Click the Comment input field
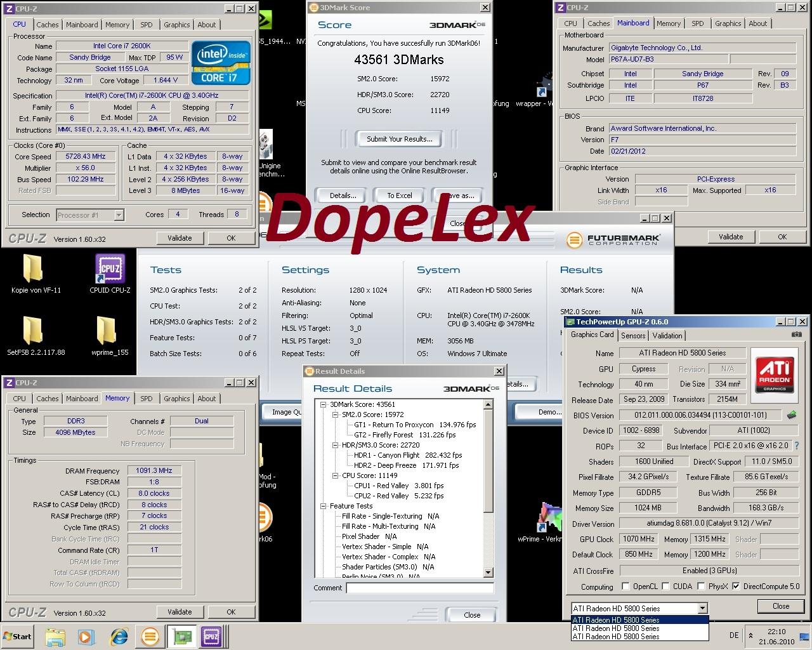The height and width of the screenshot is (650, 812). [420, 588]
